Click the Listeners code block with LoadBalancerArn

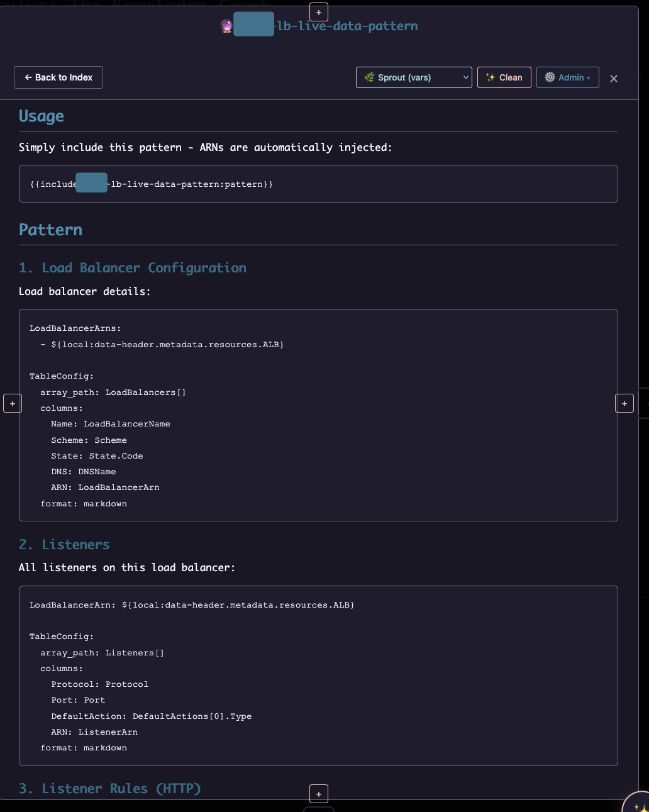(x=318, y=676)
